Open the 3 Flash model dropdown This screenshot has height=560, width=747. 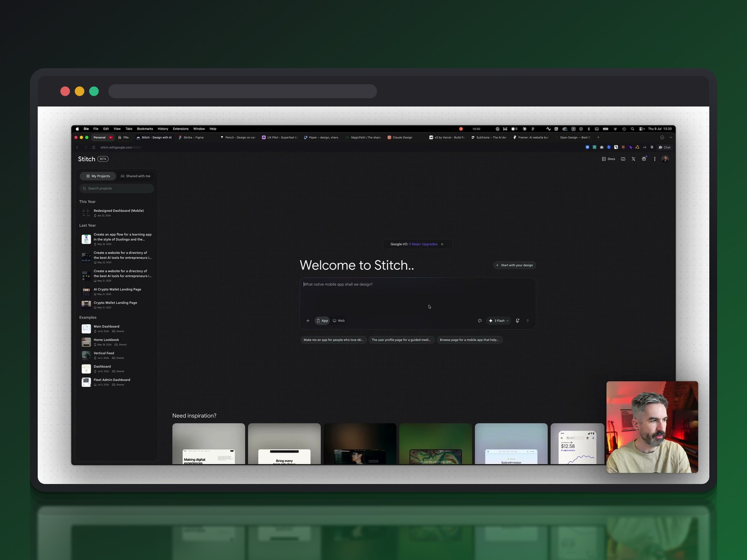(499, 321)
